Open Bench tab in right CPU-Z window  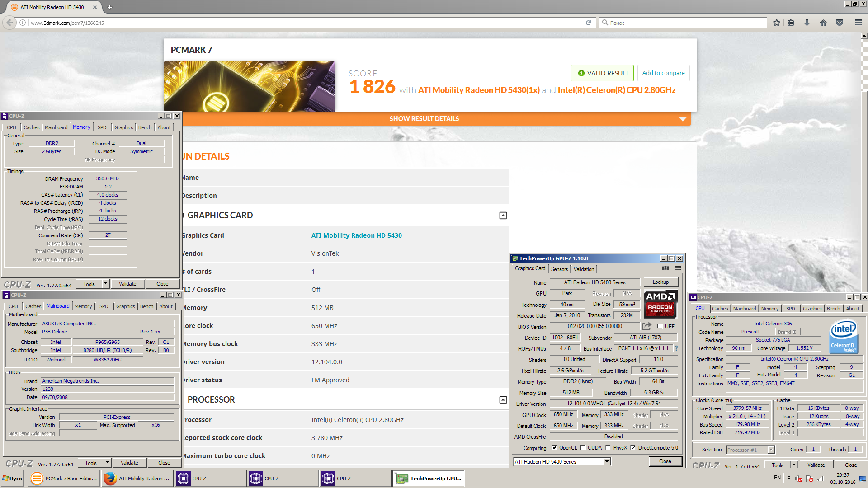[x=833, y=309]
